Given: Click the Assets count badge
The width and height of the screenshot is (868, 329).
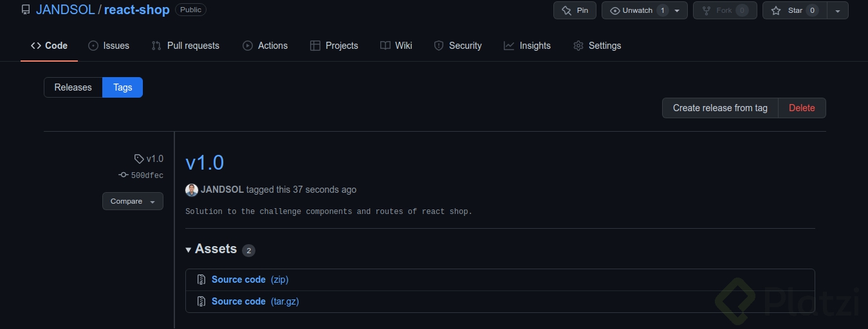Looking at the screenshot, I should (248, 251).
